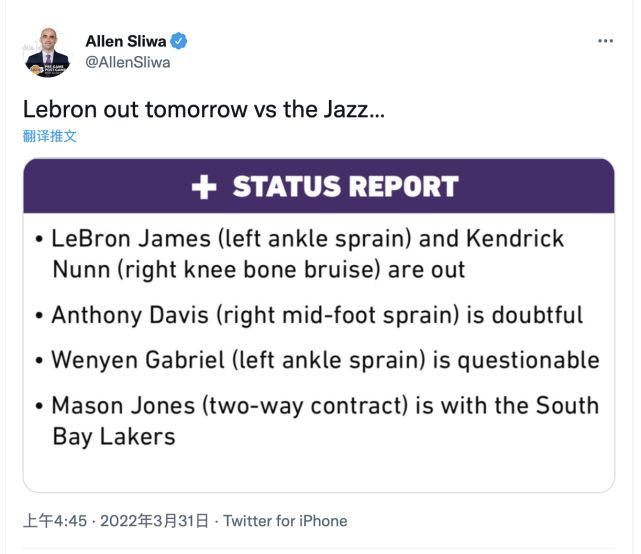Click the South Bay Lakers text
641x554 pixels.
pyautogui.click(x=113, y=437)
